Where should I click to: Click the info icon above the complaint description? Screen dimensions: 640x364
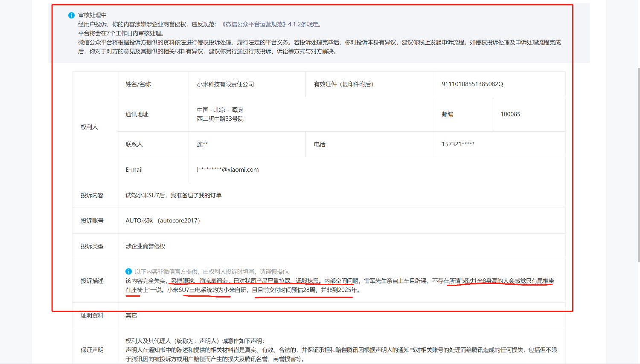point(128,272)
